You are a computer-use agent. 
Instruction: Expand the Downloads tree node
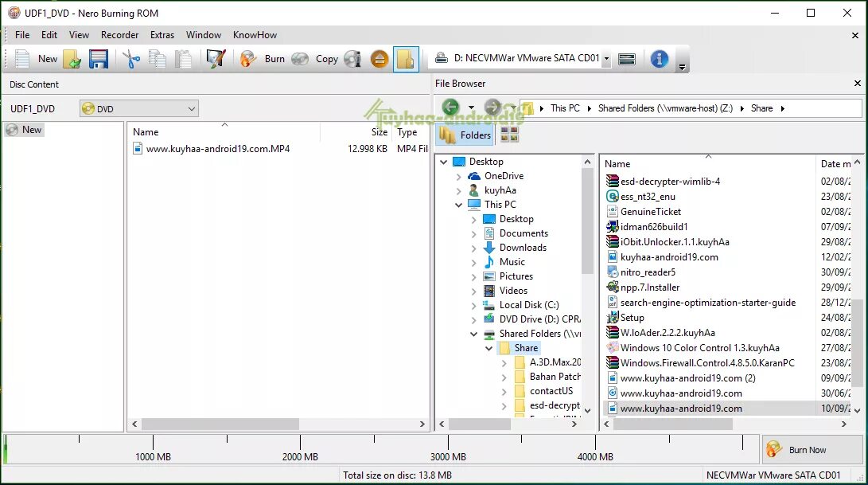coord(473,248)
